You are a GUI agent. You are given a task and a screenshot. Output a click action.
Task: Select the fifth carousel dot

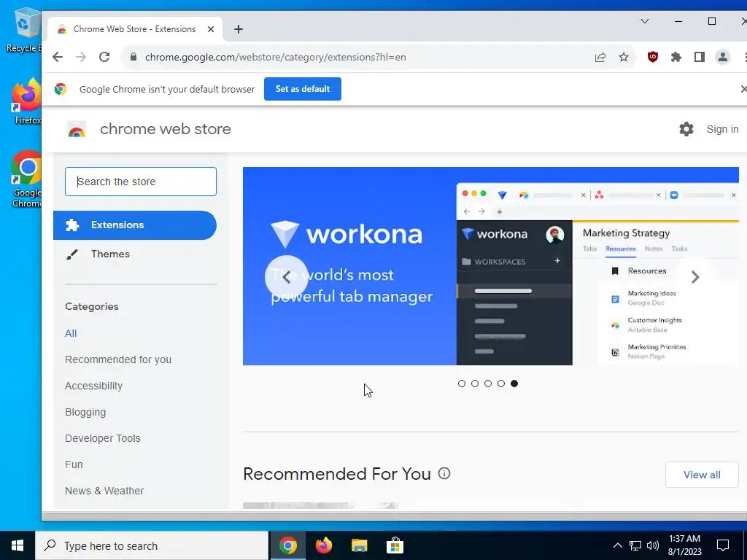514,384
